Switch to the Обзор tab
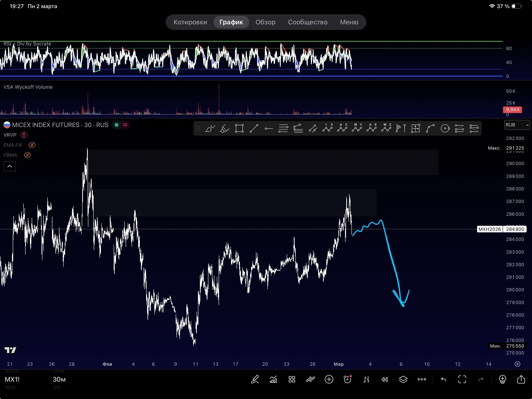 click(x=265, y=22)
